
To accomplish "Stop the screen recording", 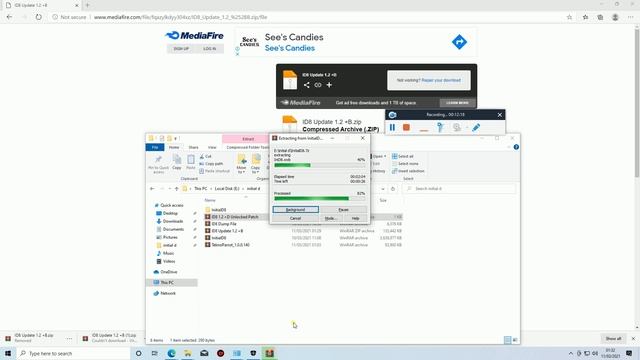I will [406, 127].
